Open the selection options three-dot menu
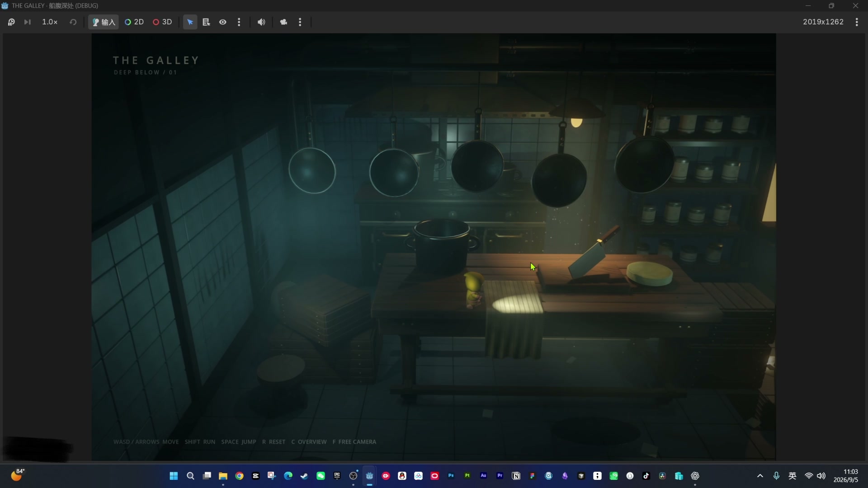The height and width of the screenshot is (488, 868). click(x=239, y=22)
